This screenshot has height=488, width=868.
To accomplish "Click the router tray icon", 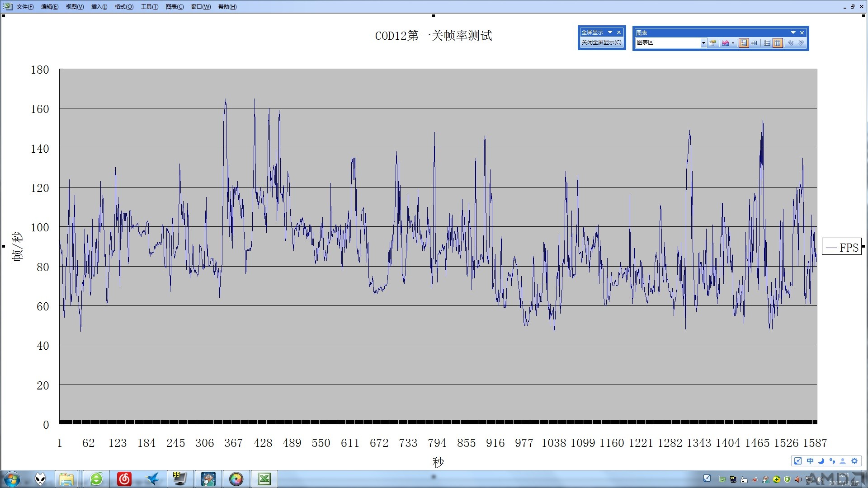I will pos(744,479).
